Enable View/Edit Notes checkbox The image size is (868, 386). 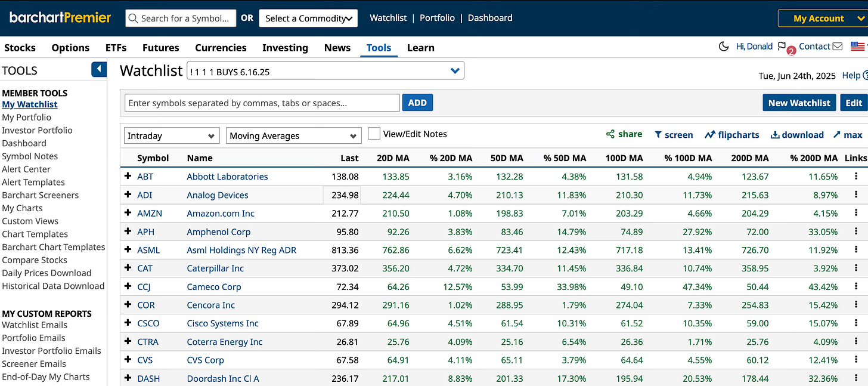(x=374, y=134)
